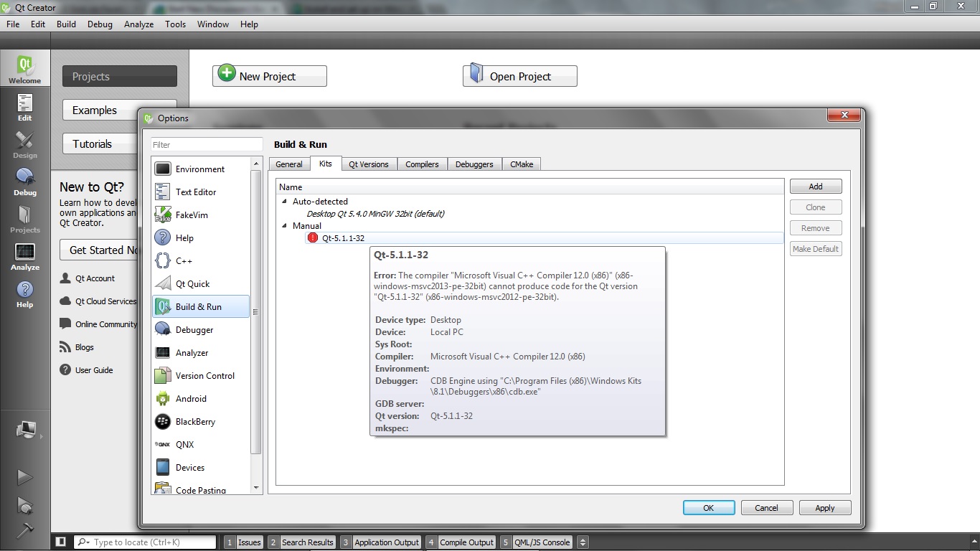Toggle the sidebar with bottom-left icon
Viewport: 980px width, 551px height.
[61, 542]
